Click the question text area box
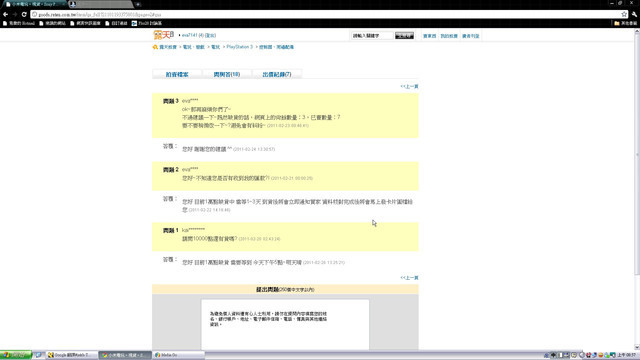 click(x=285, y=324)
